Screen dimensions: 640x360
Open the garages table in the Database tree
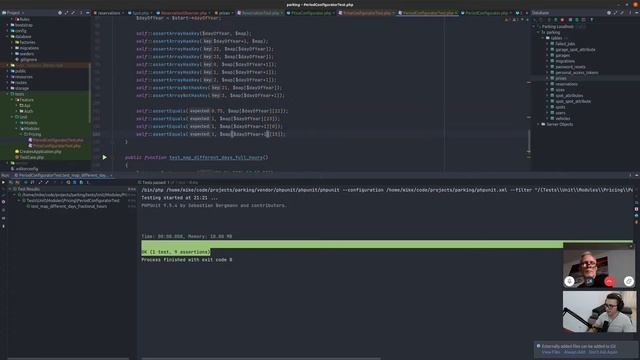click(562, 55)
